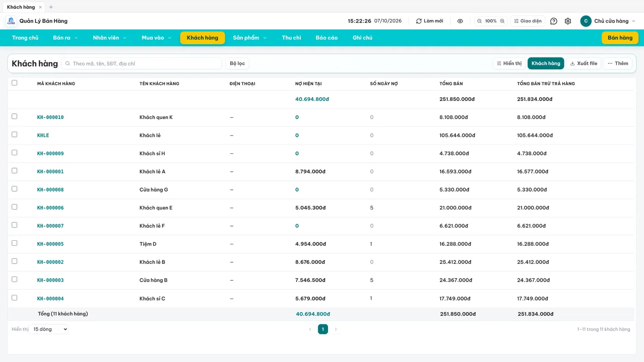Zoom out with the magnifier minus icon
The height and width of the screenshot is (362, 644).
[x=479, y=21]
